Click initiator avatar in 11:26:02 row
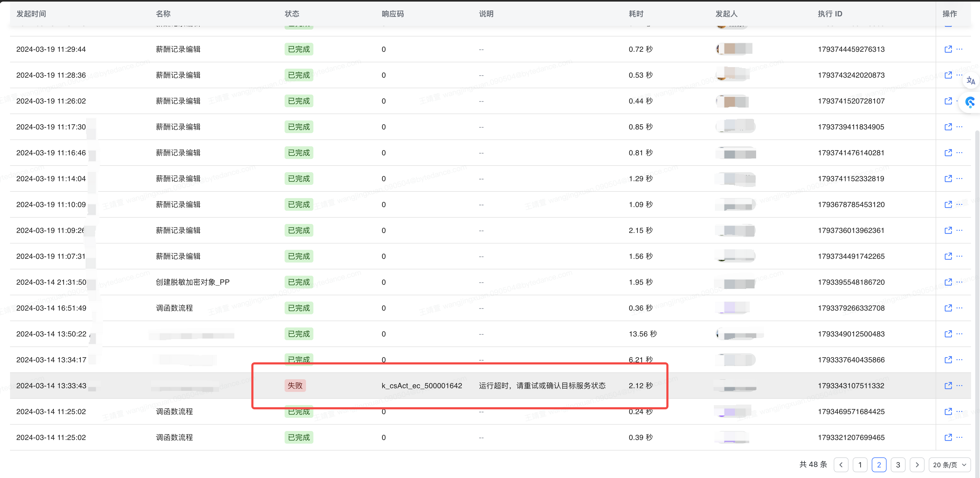The image size is (980, 478). click(732, 101)
